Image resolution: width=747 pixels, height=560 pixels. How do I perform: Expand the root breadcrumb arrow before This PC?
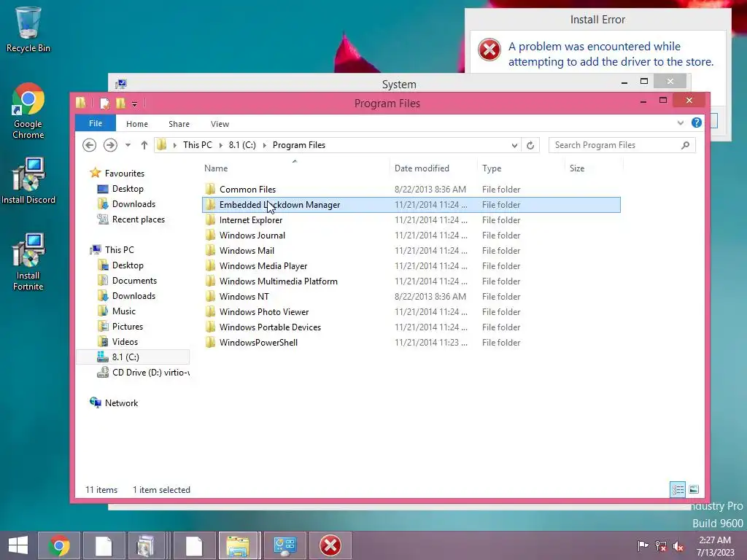[175, 145]
